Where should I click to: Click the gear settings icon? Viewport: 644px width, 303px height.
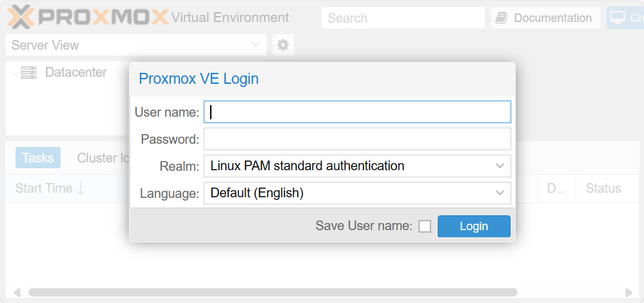point(283,45)
